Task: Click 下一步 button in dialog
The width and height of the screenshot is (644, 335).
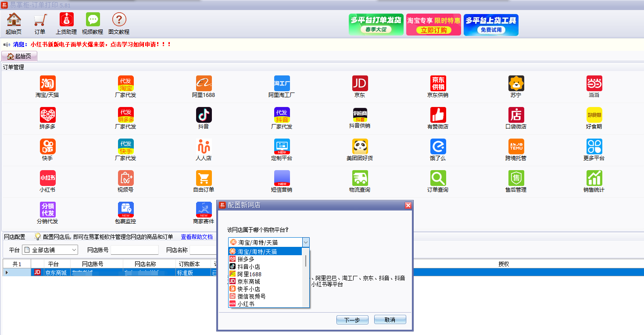Action: pyautogui.click(x=352, y=320)
